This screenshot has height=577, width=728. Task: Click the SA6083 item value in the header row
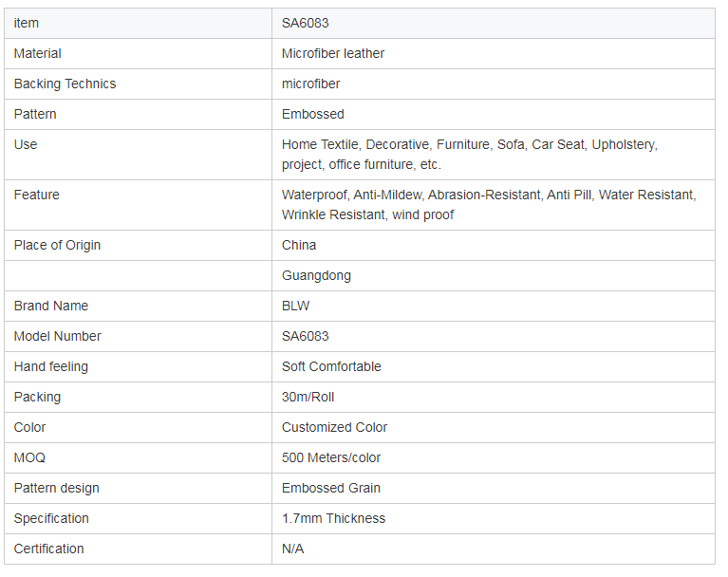pos(305,23)
